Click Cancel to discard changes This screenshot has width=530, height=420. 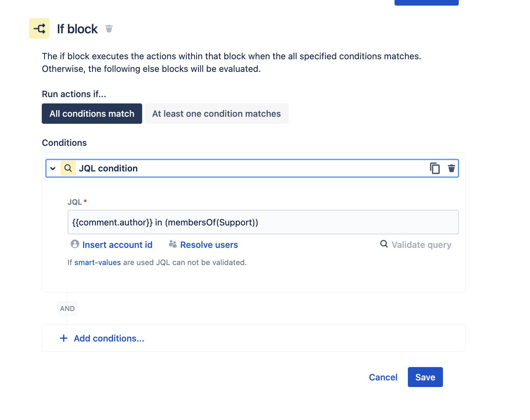point(383,377)
